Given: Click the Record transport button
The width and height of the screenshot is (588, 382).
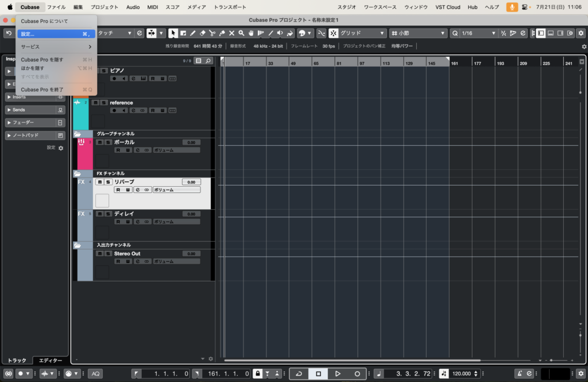Looking at the screenshot, I should (357, 373).
